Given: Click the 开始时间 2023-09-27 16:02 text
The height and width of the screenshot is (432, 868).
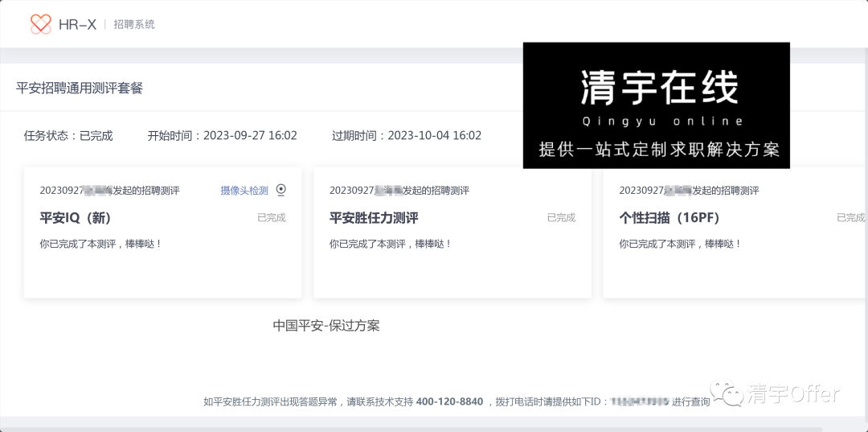Looking at the screenshot, I should pos(222,136).
